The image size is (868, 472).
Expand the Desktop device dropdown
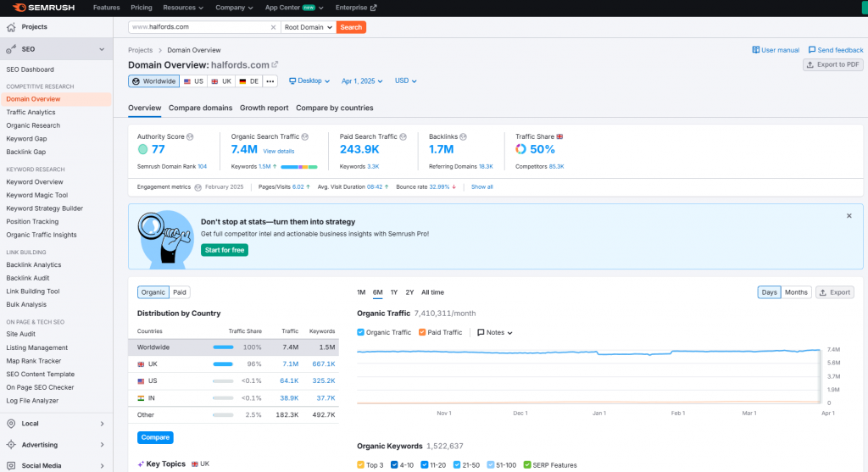[x=309, y=81]
